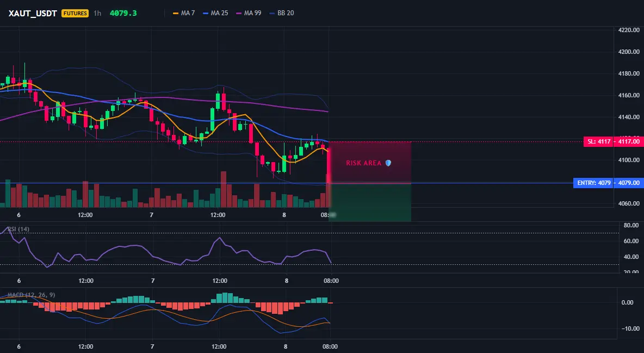644x353 pixels.
Task: Click the XAUT_USDT symbol name
Action: click(x=33, y=13)
